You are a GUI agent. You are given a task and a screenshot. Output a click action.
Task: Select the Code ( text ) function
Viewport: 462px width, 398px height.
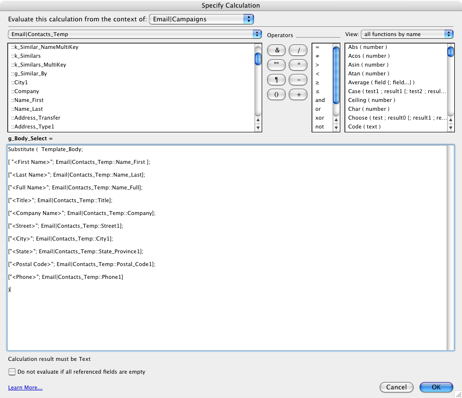[x=396, y=126]
